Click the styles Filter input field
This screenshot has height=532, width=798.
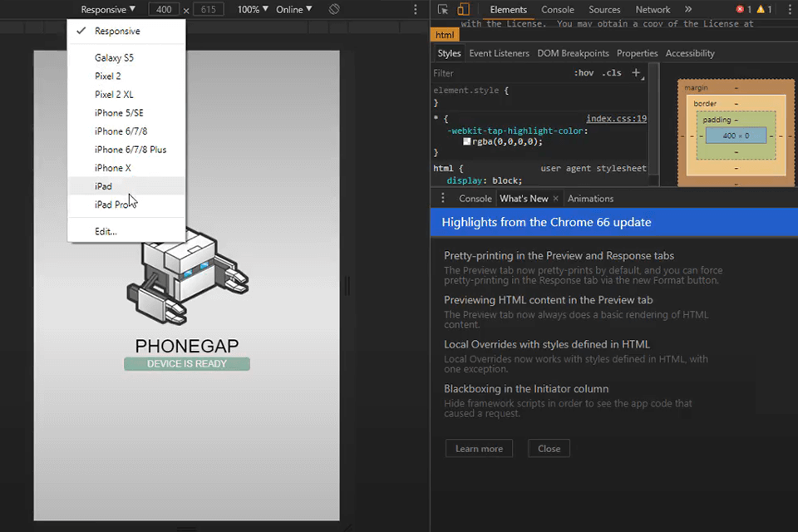(x=499, y=73)
